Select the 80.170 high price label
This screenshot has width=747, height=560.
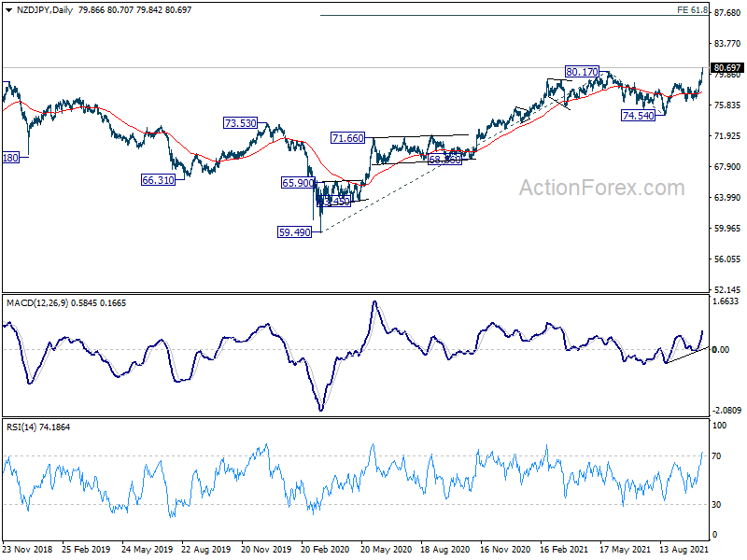point(582,72)
